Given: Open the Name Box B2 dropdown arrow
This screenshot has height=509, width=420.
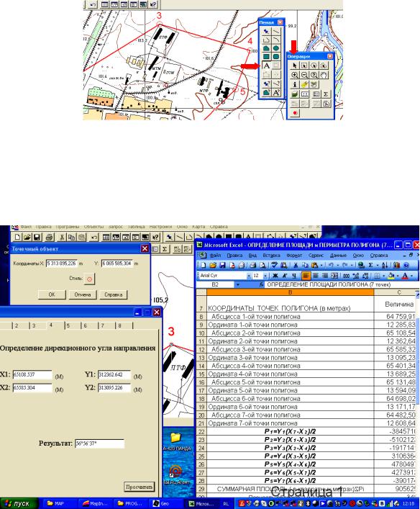Looking at the screenshot, I should click(x=238, y=284).
